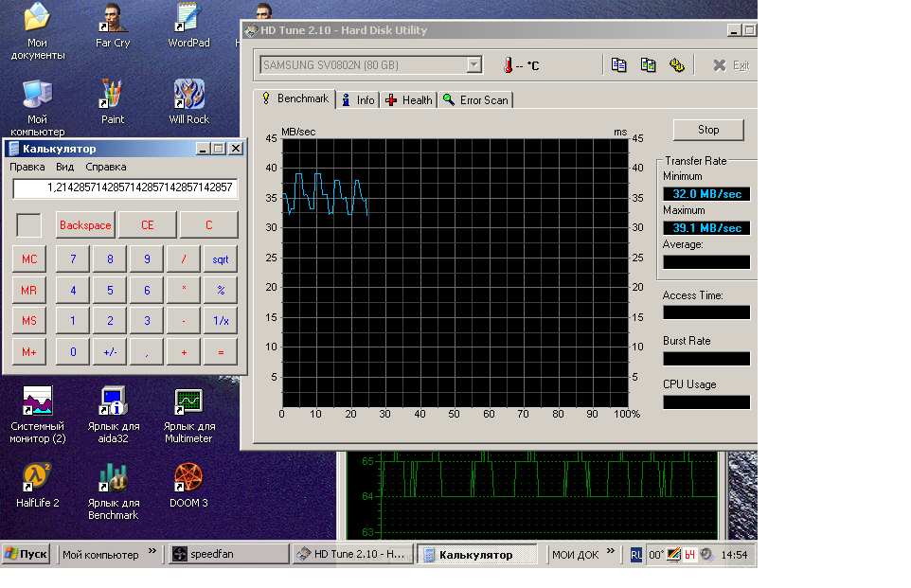Click the copy screenshot icon in HD Tune toolbar

(648, 65)
